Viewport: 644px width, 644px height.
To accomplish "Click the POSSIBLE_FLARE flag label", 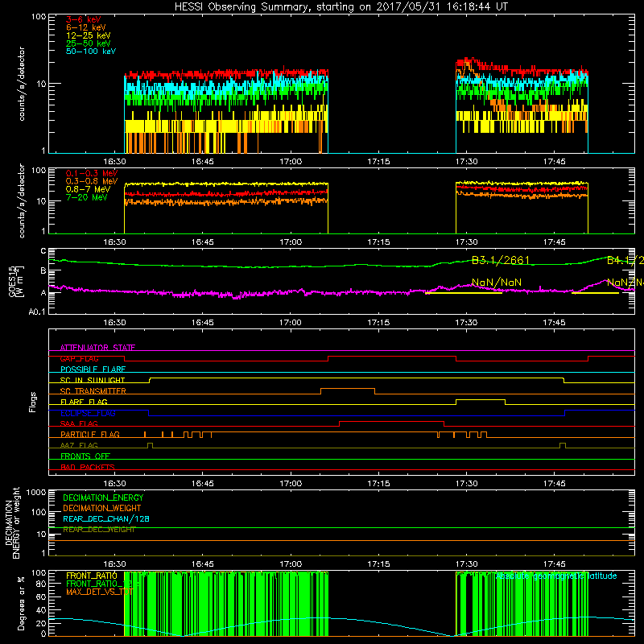I will point(93,369).
